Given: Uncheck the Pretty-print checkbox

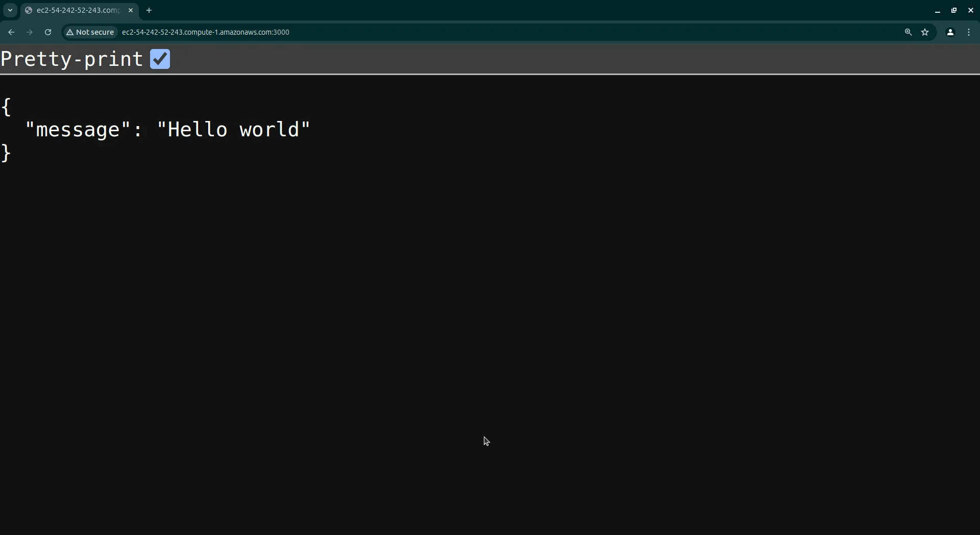Looking at the screenshot, I should click(x=160, y=59).
